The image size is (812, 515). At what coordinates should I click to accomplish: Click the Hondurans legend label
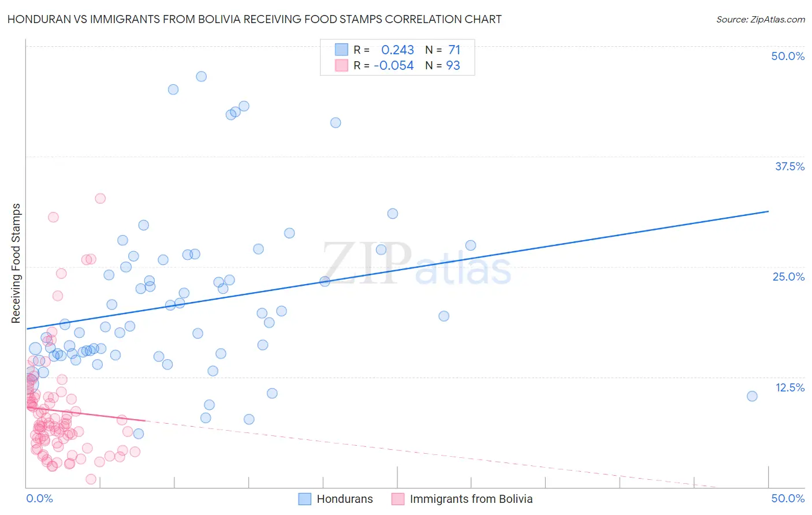[345, 499]
